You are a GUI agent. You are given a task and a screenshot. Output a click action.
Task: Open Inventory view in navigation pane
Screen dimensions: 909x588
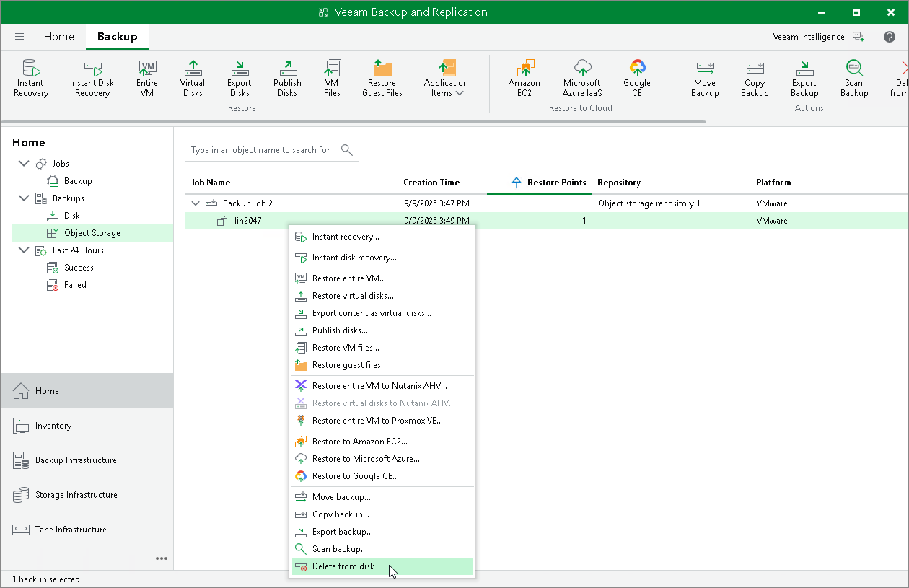(87, 426)
